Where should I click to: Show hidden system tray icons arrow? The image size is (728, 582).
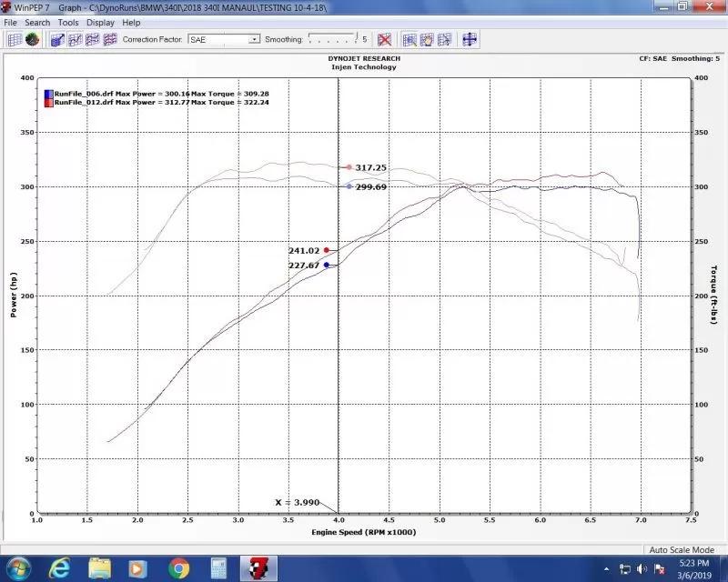point(606,569)
